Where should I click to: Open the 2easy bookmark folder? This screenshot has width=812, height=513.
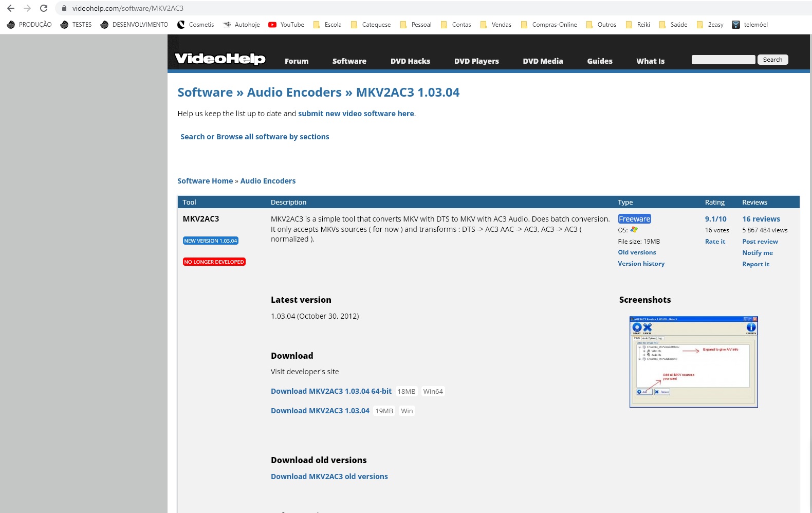point(710,25)
